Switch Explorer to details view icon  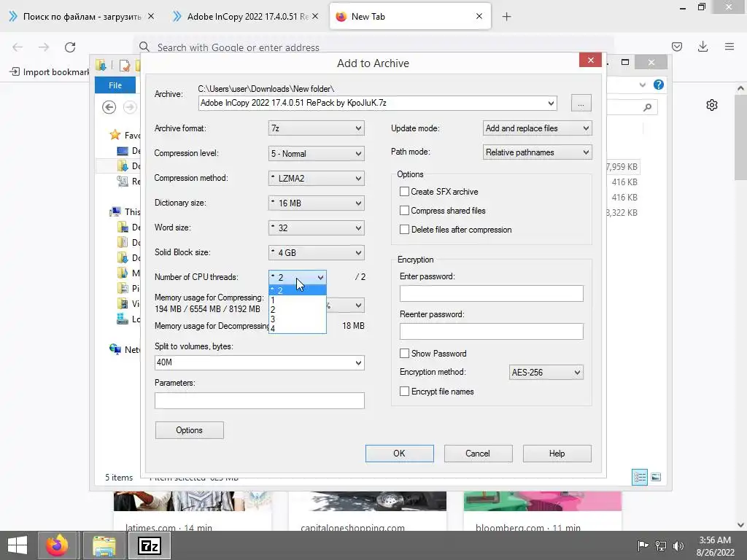(x=639, y=477)
